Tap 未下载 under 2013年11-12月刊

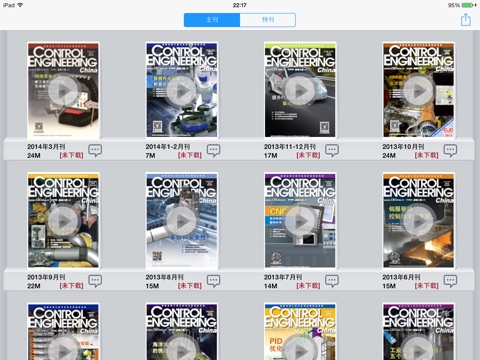[308, 155]
